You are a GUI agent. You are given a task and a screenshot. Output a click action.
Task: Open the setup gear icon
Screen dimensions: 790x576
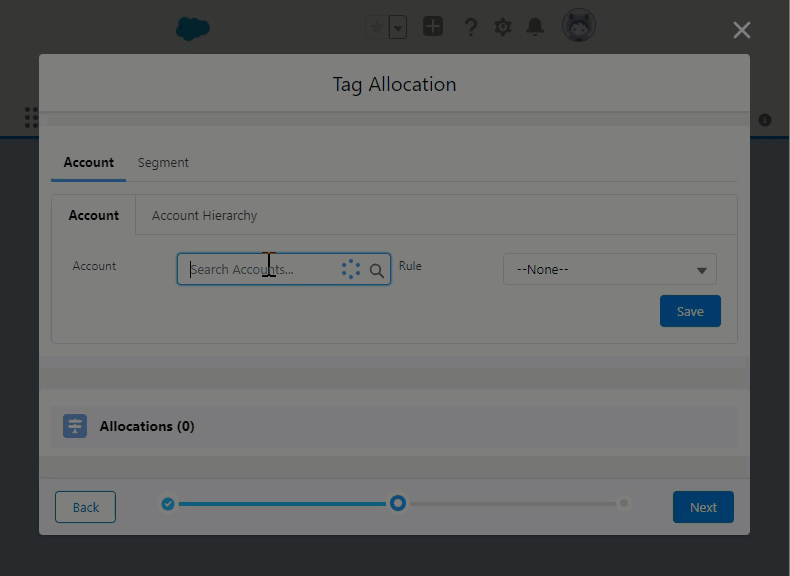pyautogui.click(x=502, y=27)
